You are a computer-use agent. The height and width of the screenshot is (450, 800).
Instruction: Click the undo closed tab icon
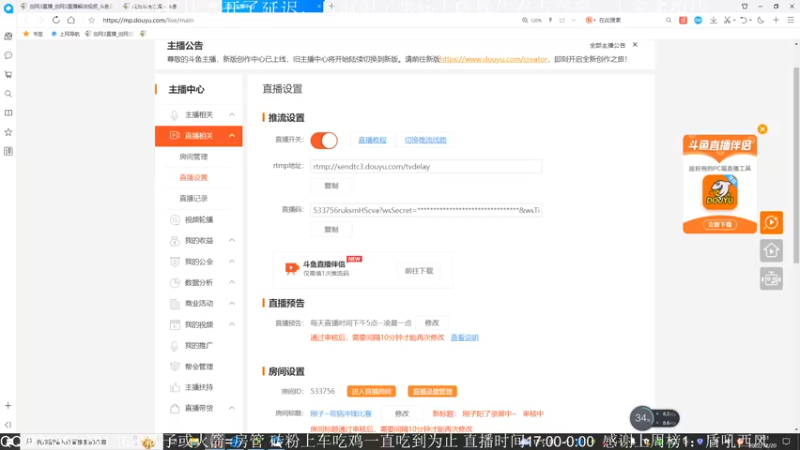(743, 20)
